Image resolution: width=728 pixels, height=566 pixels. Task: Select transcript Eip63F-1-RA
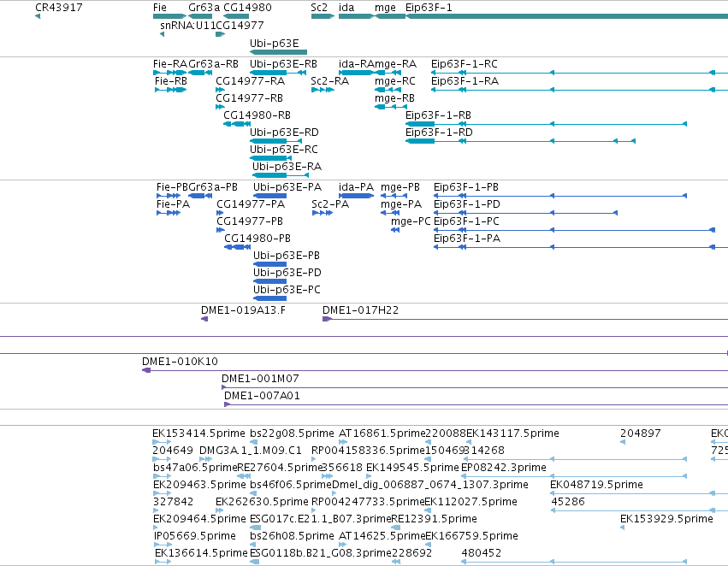tap(465, 81)
